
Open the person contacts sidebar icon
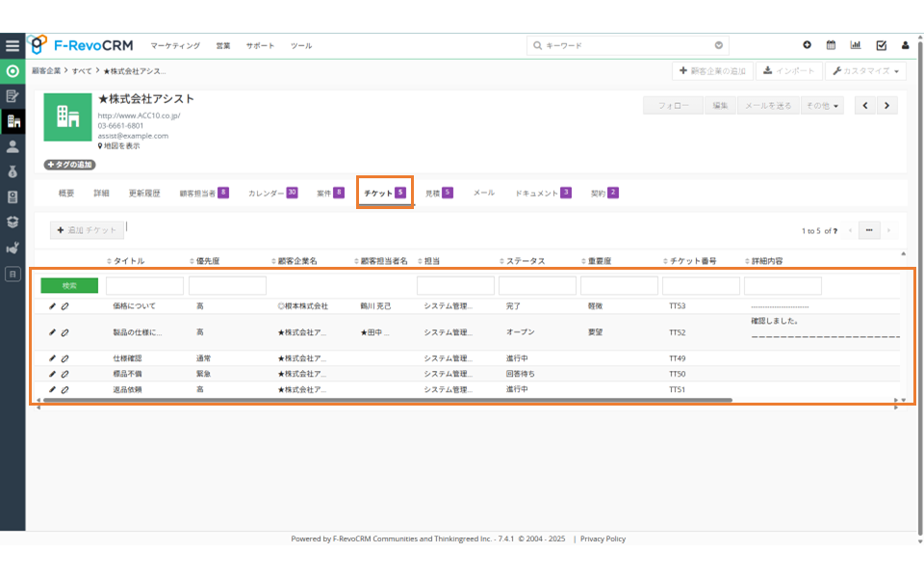[x=13, y=146]
